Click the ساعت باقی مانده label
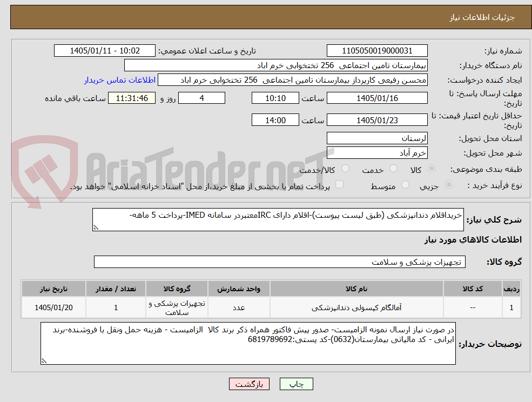Screen dimensions: 532x402 pos(75,98)
